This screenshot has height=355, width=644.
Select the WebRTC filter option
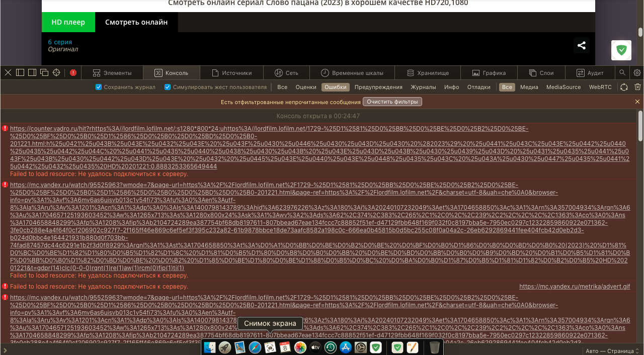click(x=600, y=87)
